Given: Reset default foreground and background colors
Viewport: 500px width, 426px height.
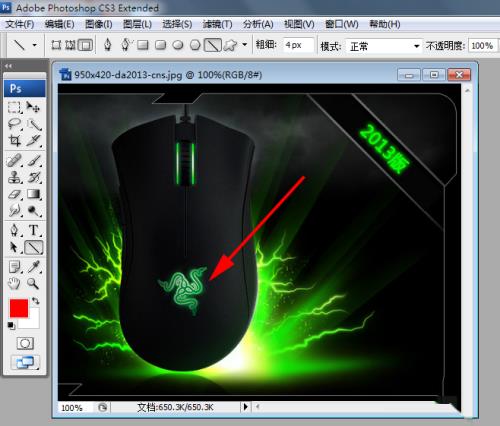Looking at the screenshot, I should 11,325.
